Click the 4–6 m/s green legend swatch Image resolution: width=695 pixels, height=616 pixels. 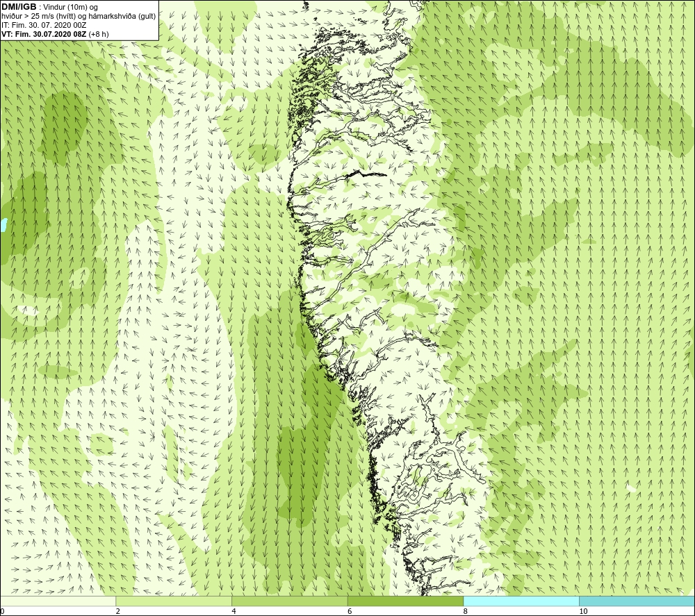289,601
